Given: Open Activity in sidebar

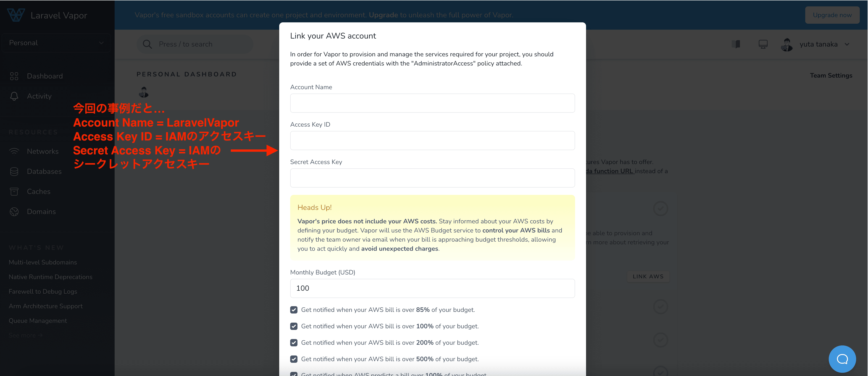Looking at the screenshot, I should click(39, 96).
